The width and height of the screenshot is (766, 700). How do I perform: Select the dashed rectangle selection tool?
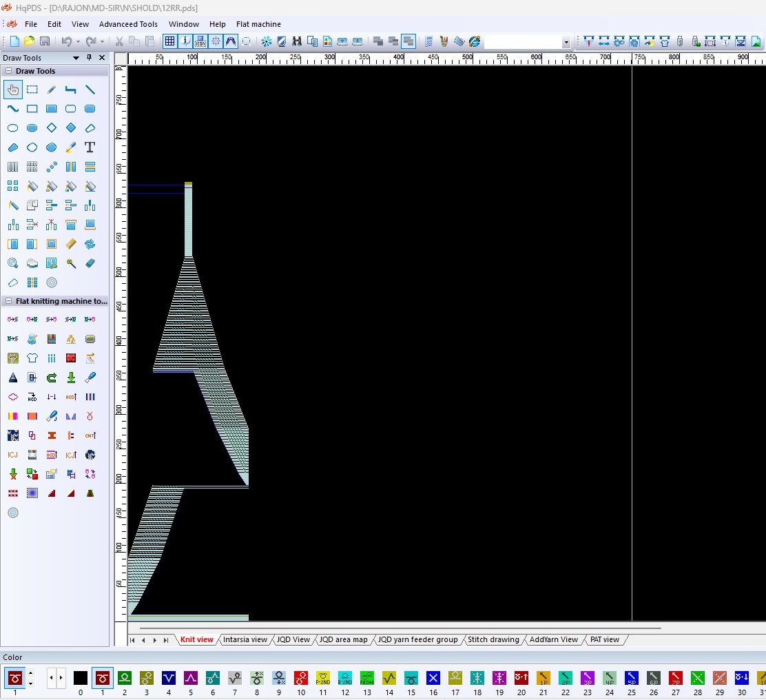[x=32, y=90]
